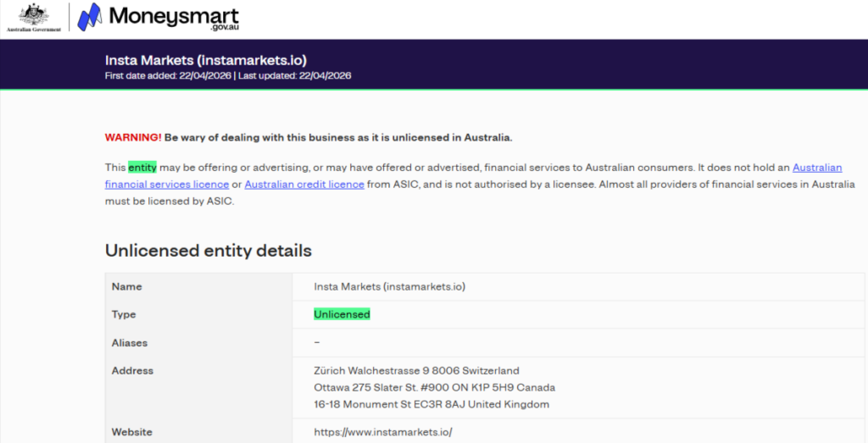Click the https://www.instamarkets.io/ website value
The image size is (868, 443).
pos(383,432)
